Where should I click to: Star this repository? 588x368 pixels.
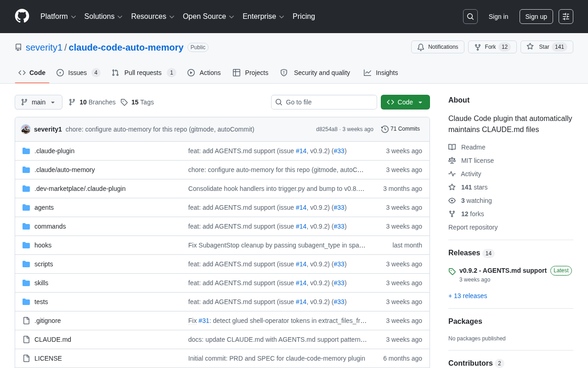[x=547, y=47]
